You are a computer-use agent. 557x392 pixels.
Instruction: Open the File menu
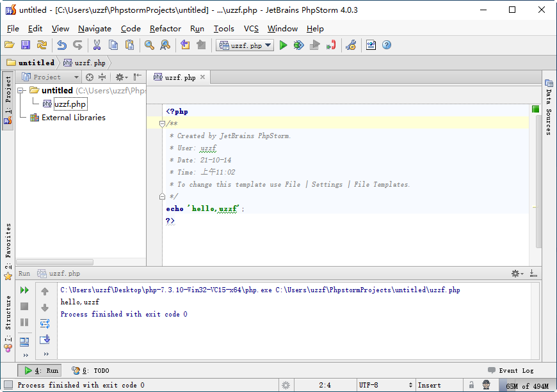[13, 29]
